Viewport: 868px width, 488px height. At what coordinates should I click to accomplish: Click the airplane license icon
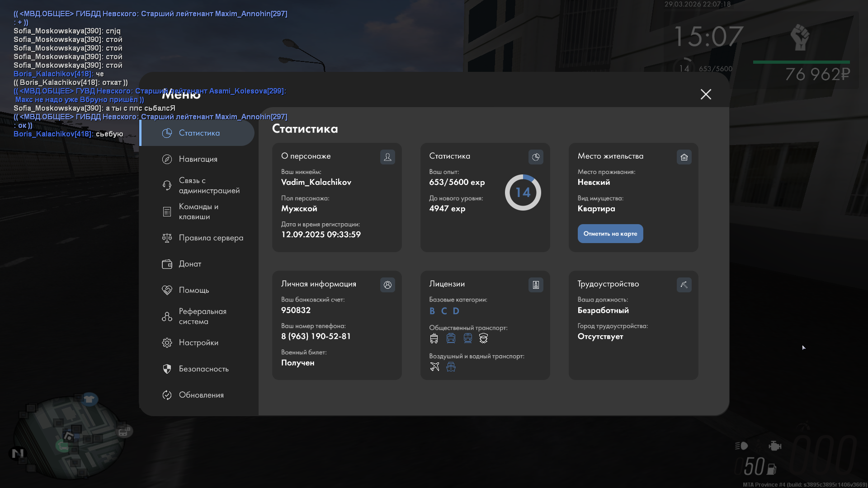coord(434,366)
